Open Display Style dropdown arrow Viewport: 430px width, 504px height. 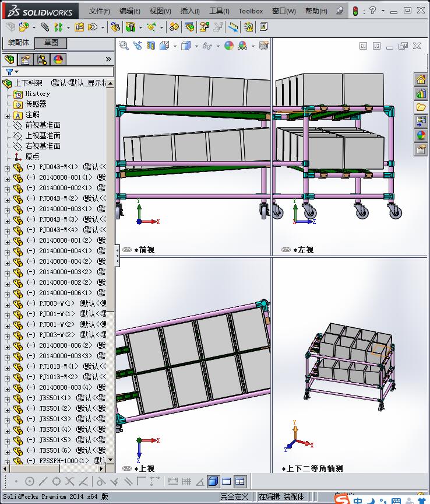(x=196, y=46)
